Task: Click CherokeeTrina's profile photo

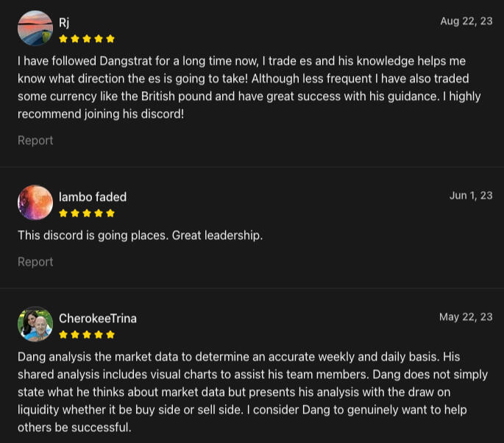Action: [35, 324]
